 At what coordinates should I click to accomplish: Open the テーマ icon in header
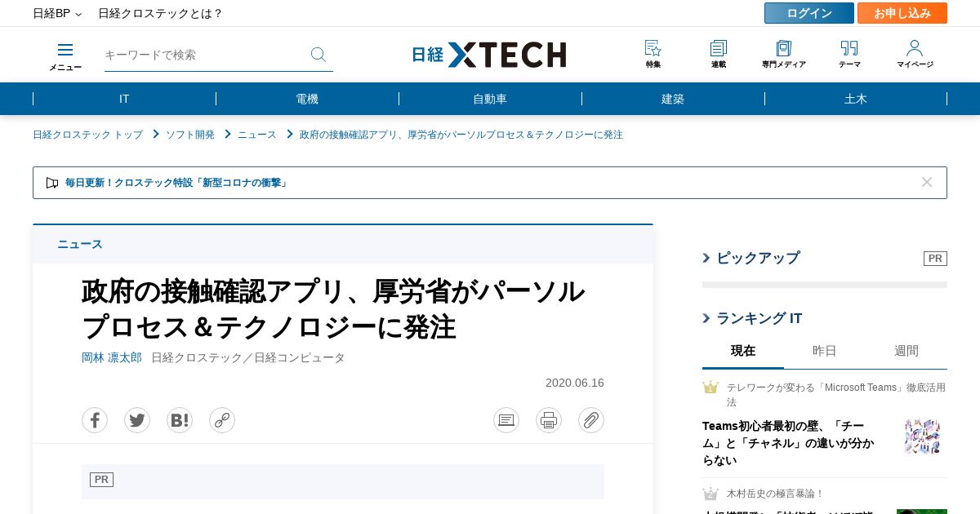[849, 55]
